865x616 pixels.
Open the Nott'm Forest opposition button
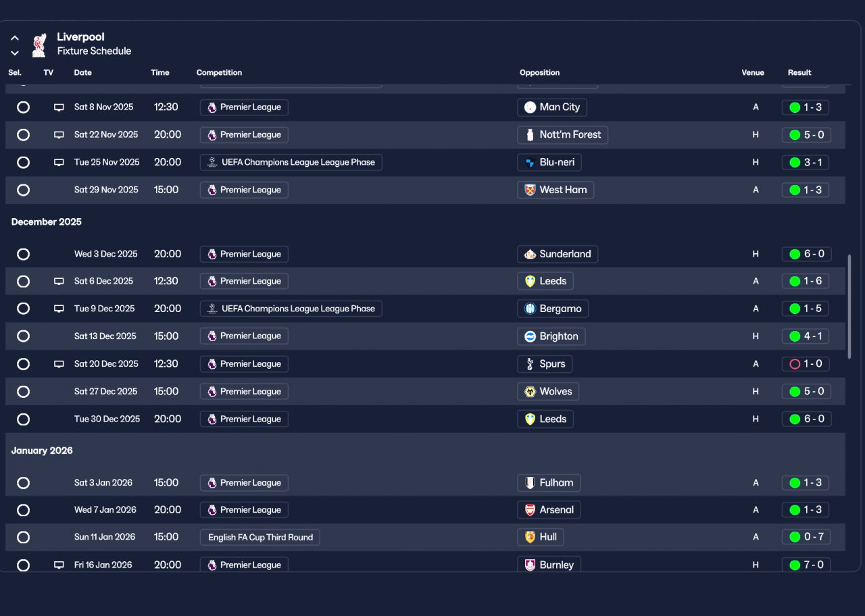[x=563, y=135]
